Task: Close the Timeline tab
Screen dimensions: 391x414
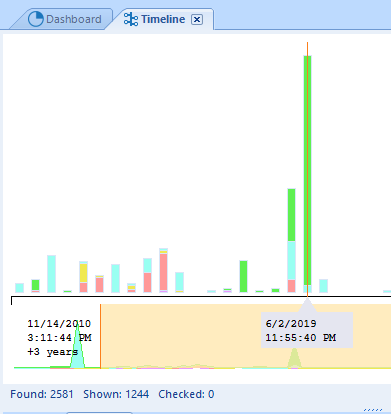Action: click(197, 20)
